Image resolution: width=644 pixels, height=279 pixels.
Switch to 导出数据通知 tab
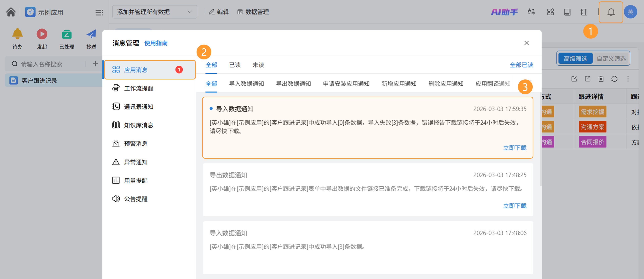tap(293, 84)
